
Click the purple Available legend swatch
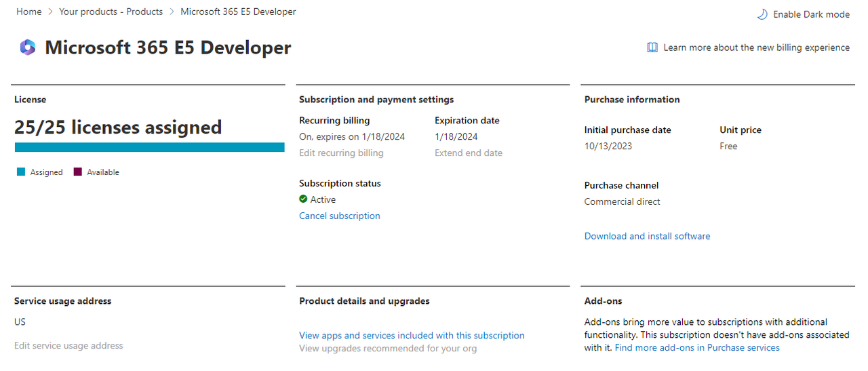tap(77, 172)
